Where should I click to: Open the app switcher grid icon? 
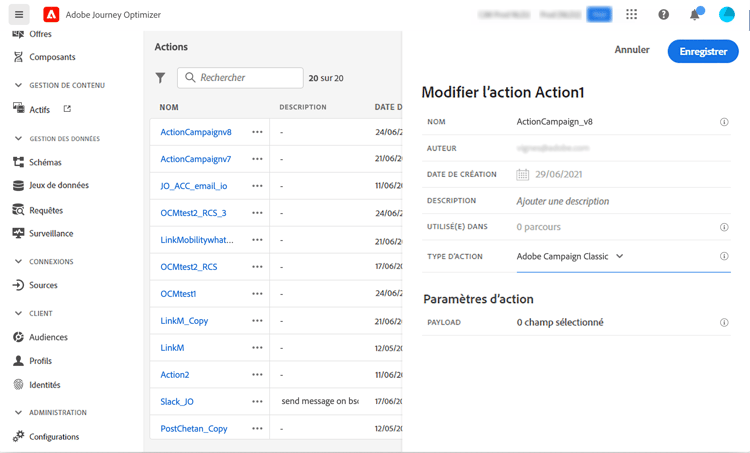click(631, 14)
